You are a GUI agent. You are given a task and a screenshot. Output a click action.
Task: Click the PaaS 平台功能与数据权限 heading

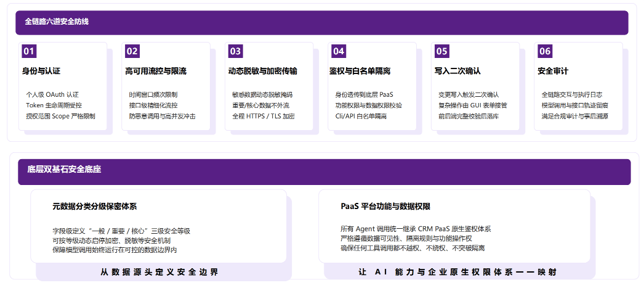coord(385,207)
